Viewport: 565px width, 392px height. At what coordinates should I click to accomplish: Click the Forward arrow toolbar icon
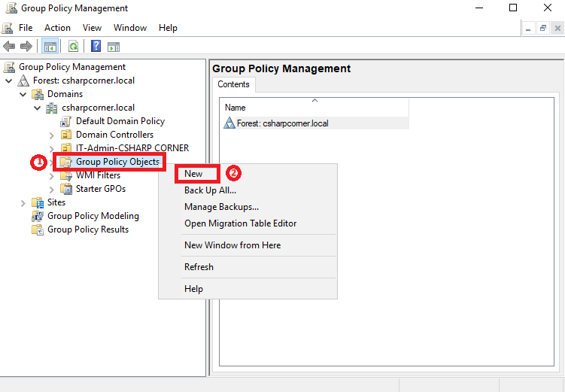26,47
